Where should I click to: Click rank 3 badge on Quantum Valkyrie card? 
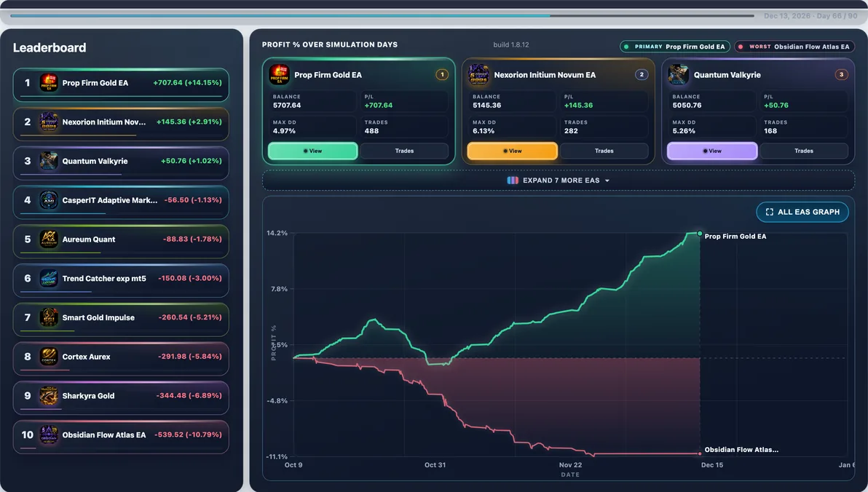(x=842, y=74)
